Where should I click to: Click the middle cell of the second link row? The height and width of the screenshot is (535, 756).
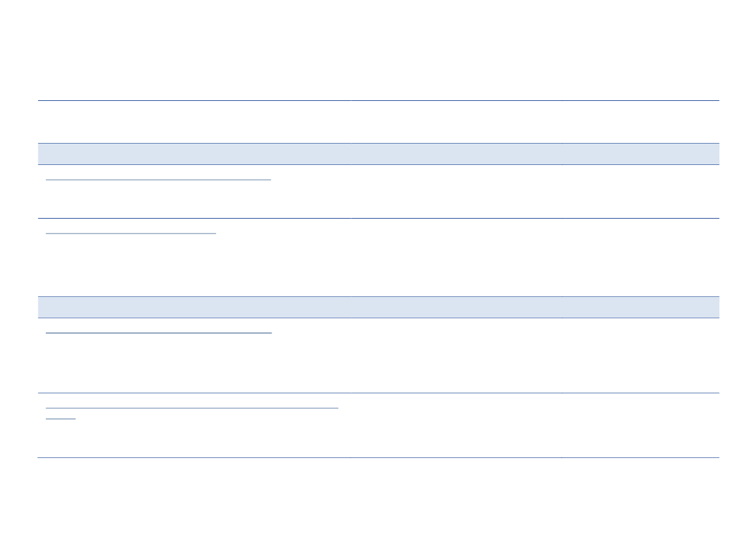coord(456,257)
